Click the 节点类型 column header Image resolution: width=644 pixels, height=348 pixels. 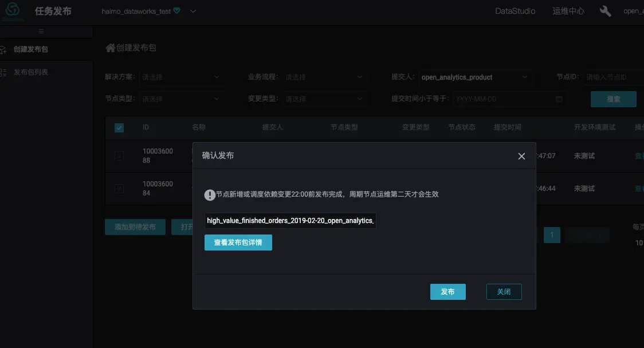(x=344, y=127)
